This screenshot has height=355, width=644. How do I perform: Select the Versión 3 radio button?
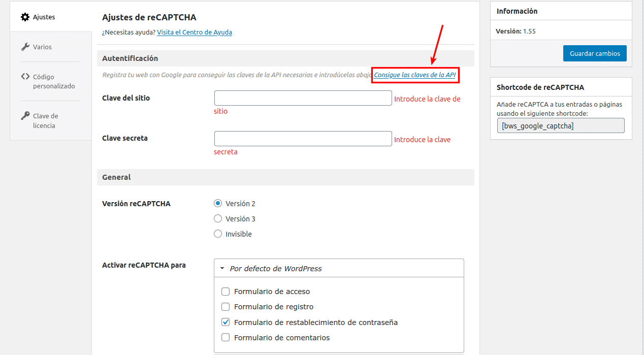218,218
